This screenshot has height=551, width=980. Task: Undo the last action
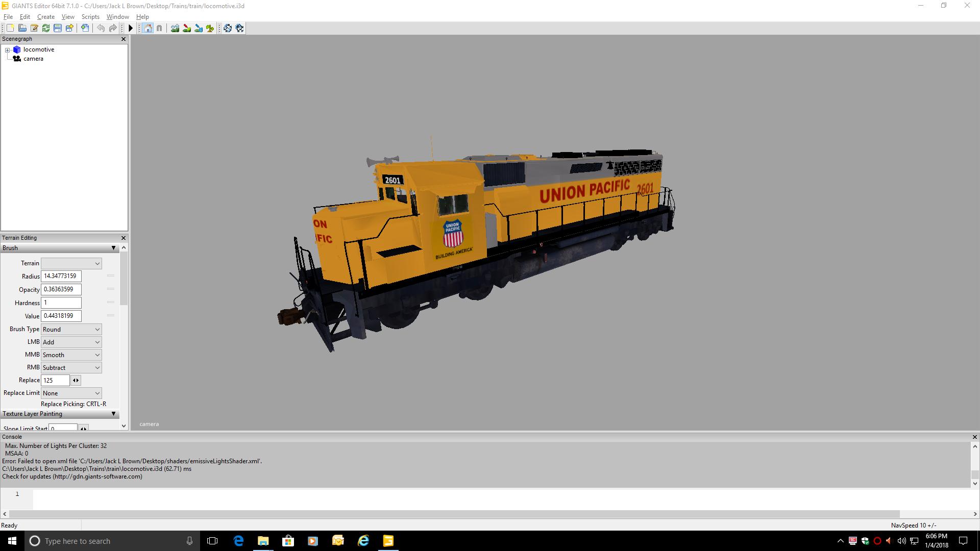click(101, 28)
